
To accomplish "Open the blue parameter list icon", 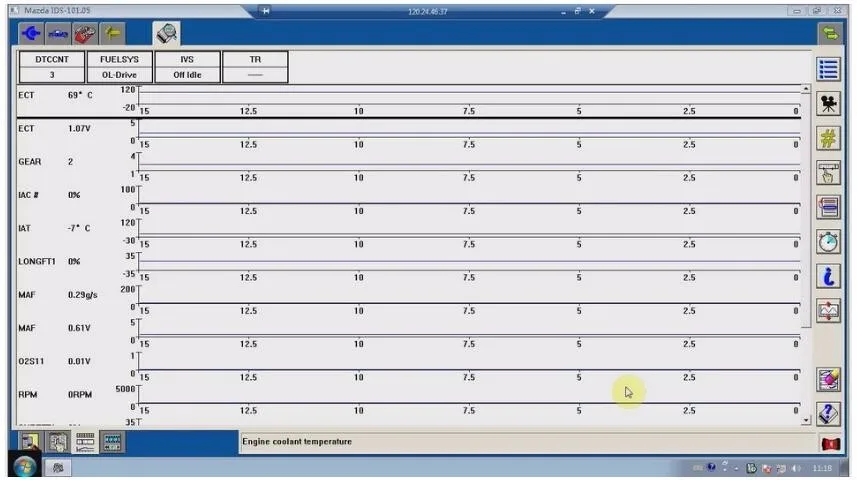I will point(828,69).
